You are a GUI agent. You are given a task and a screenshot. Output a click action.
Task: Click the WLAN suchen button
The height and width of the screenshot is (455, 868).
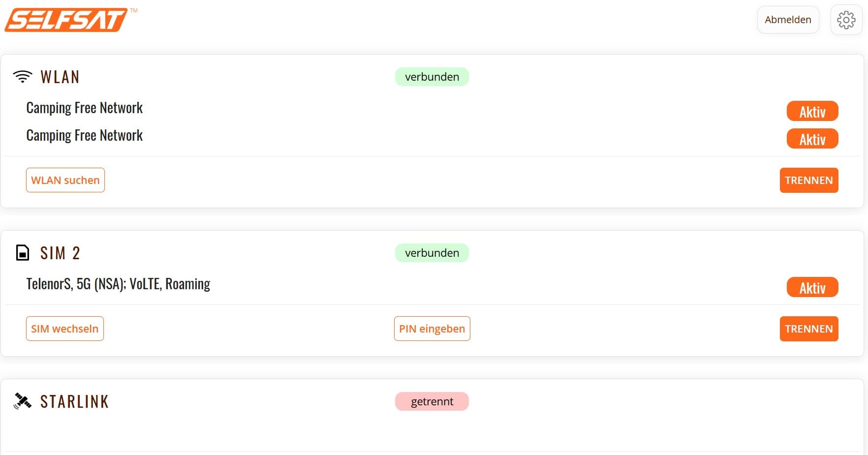[65, 180]
